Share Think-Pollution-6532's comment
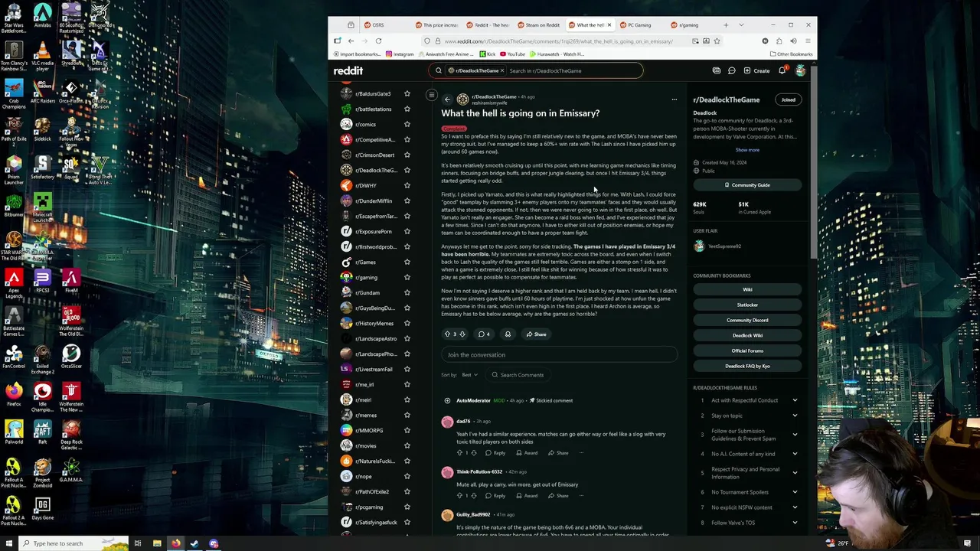980x551 pixels. (x=558, y=496)
